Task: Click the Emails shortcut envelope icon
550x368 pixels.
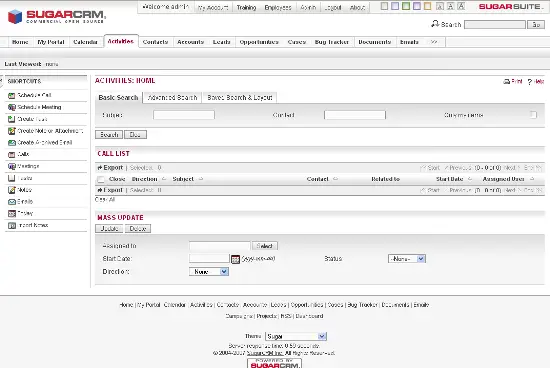Action: point(12,202)
